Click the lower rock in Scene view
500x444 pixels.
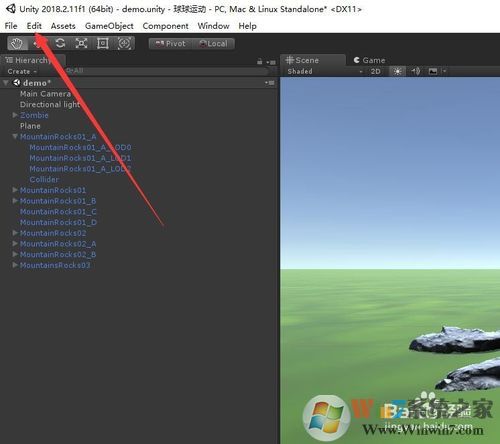[469, 374]
